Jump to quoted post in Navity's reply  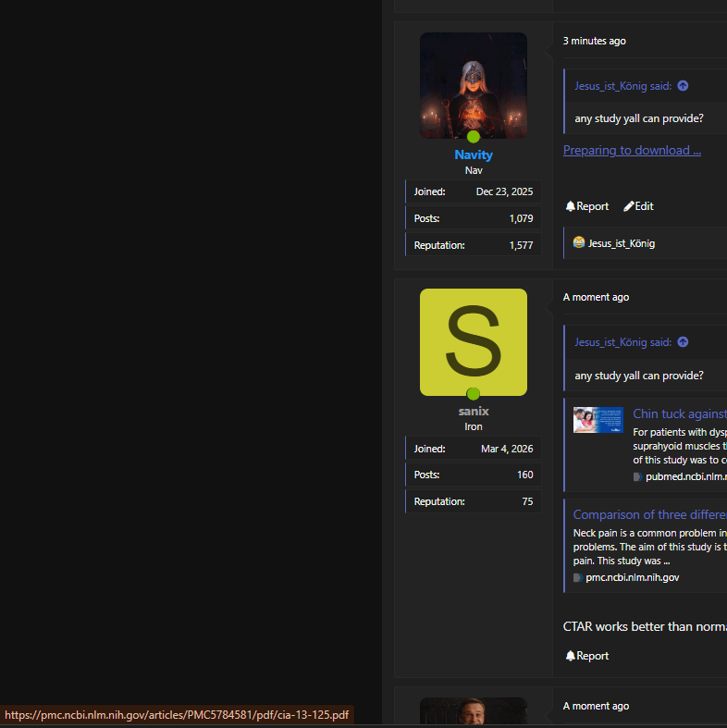(683, 86)
